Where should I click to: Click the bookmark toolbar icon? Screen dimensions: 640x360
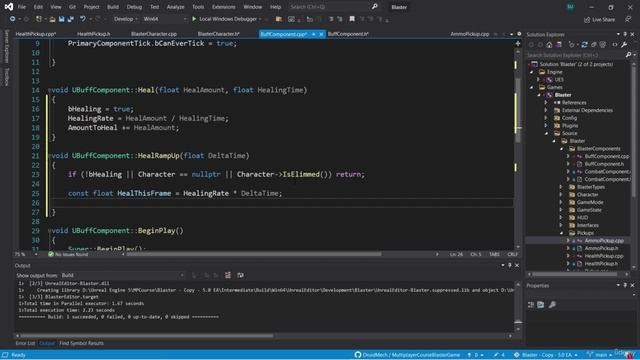pyautogui.click(x=352, y=19)
